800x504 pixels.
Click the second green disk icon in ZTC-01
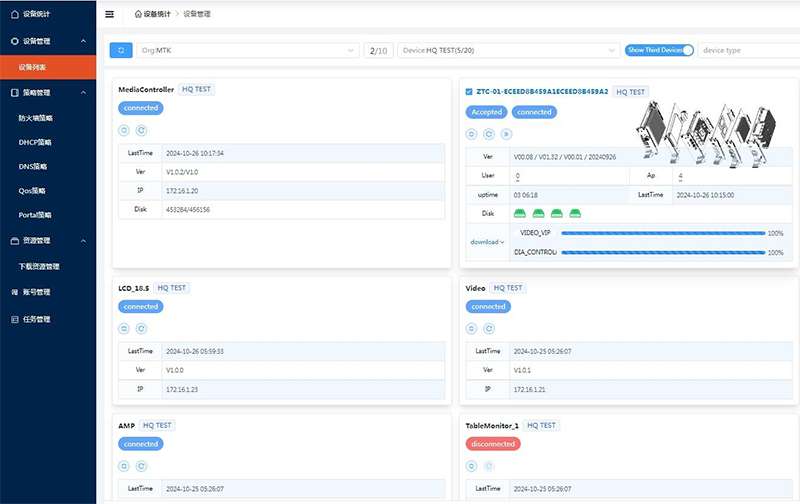pyautogui.click(x=538, y=213)
